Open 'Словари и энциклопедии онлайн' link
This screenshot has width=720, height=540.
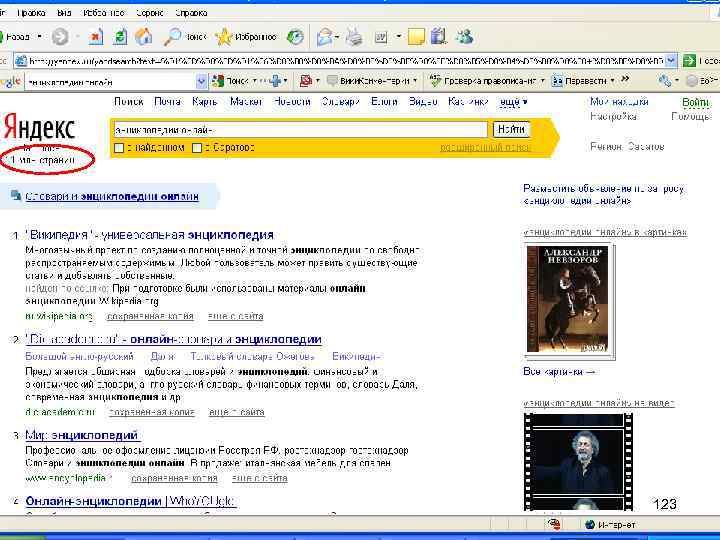(112, 197)
